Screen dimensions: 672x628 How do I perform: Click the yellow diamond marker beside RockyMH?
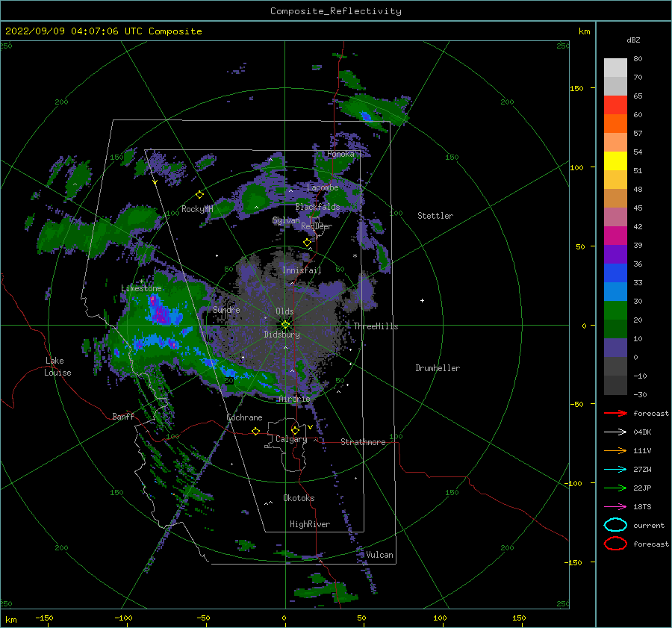(x=199, y=195)
